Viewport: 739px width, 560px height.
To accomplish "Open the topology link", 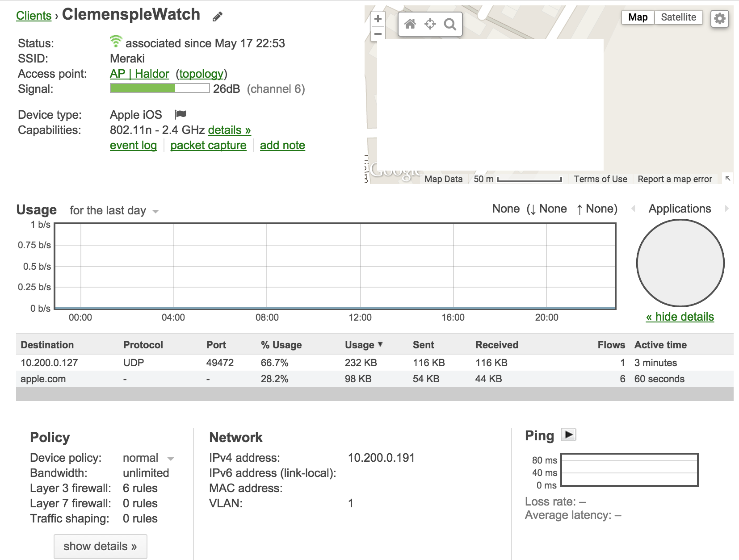I will pos(202,74).
